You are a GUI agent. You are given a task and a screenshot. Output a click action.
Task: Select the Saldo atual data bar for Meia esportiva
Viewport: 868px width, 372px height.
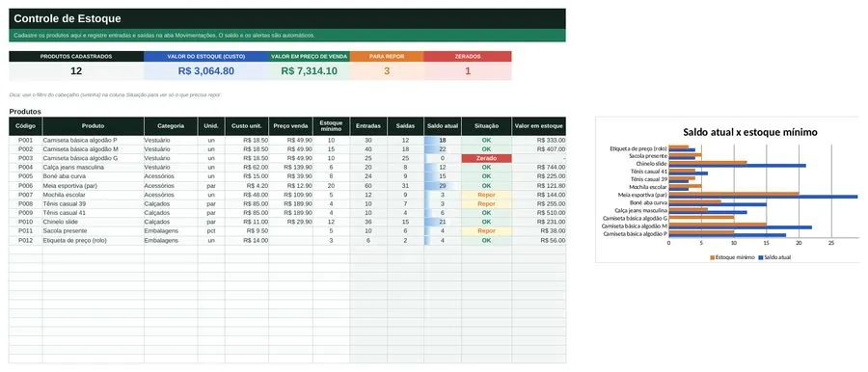tap(443, 185)
